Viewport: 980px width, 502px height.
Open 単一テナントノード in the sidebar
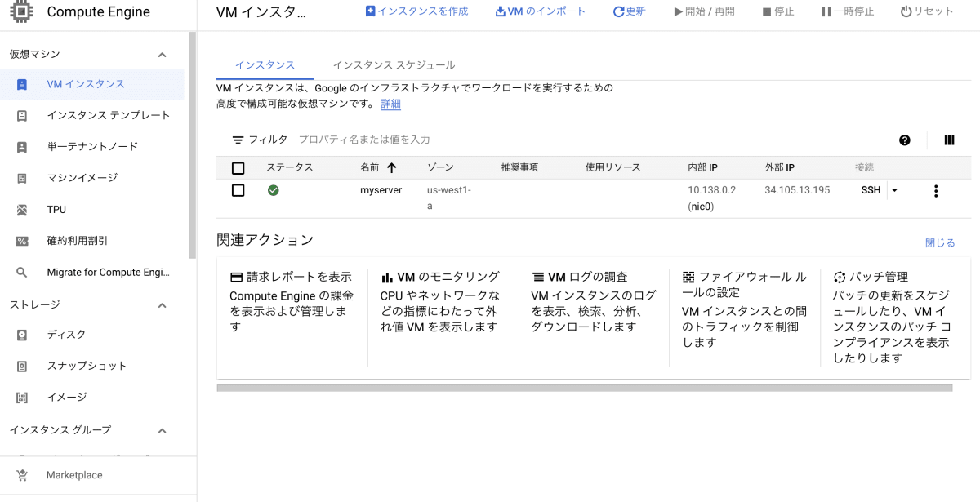pyautogui.click(x=92, y=147)
